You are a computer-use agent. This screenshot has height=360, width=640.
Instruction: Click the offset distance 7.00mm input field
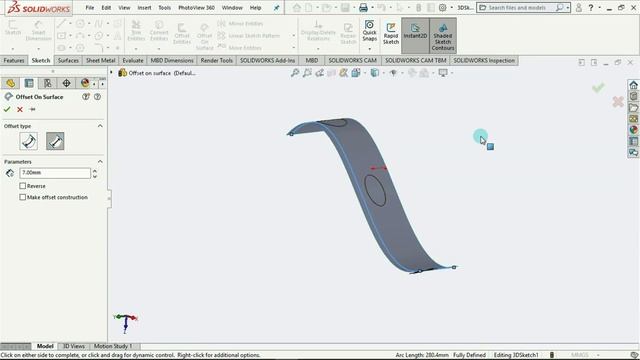(x=55, y=173)
